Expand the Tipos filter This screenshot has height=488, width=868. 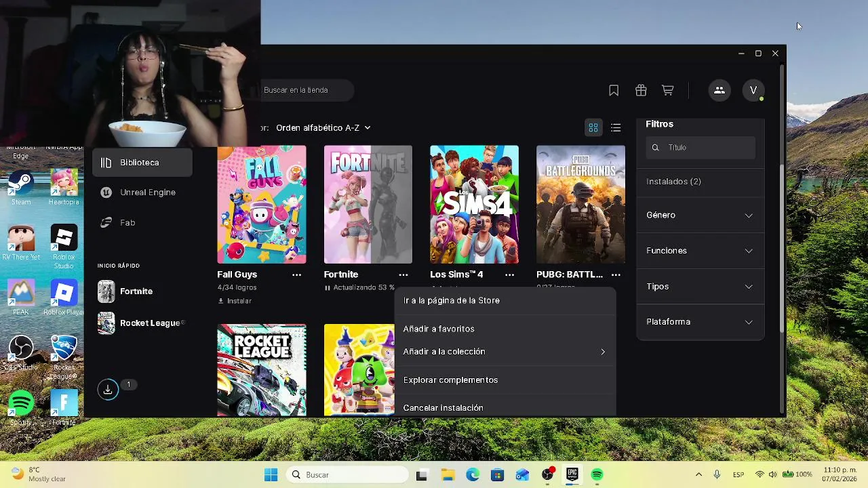(700, 287)
